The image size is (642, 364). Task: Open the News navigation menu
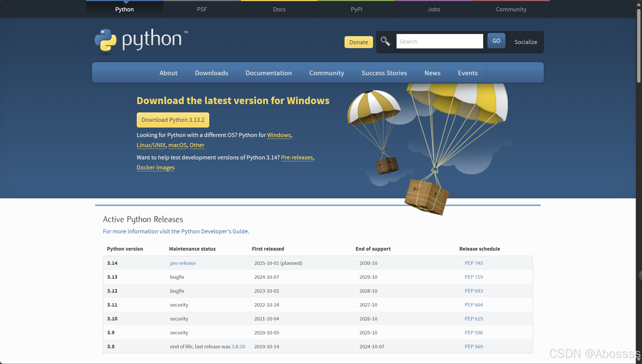432,73
